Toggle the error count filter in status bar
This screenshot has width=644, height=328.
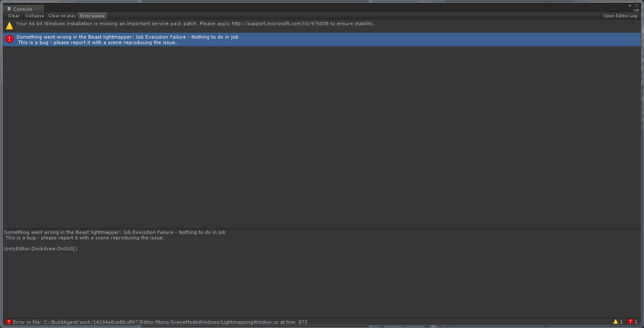tap(633, 322)
